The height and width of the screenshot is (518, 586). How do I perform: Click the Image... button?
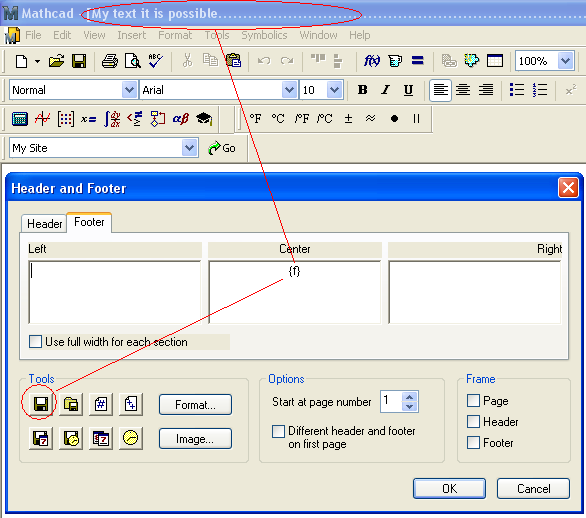click(195, 439)
